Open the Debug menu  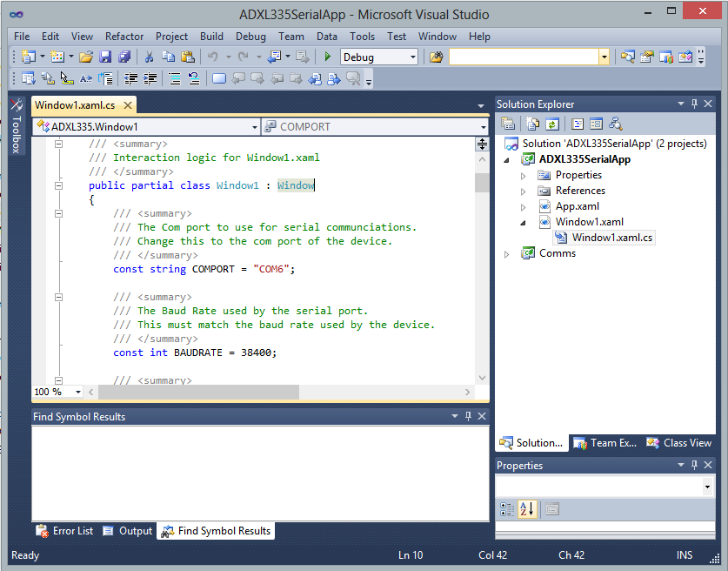250,37
